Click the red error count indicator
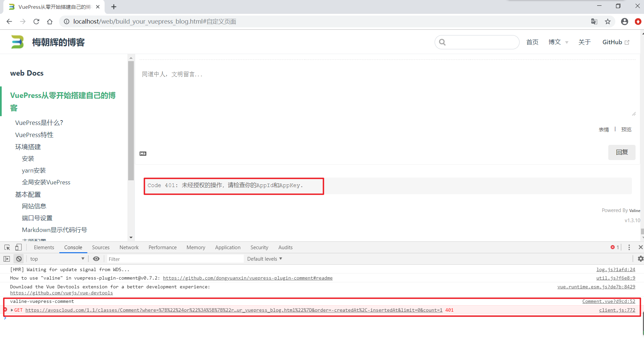 pyautogui.click(x=615, y=247)
